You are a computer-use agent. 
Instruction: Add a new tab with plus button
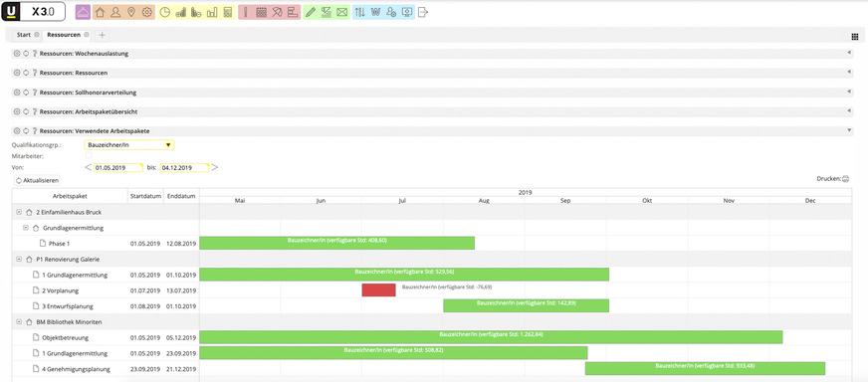pyautogui.click(x=102, y=35)
